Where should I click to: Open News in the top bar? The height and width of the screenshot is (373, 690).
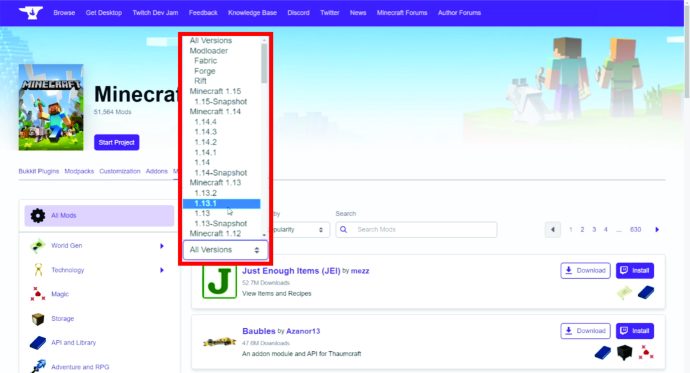click(x=358, y=13)
